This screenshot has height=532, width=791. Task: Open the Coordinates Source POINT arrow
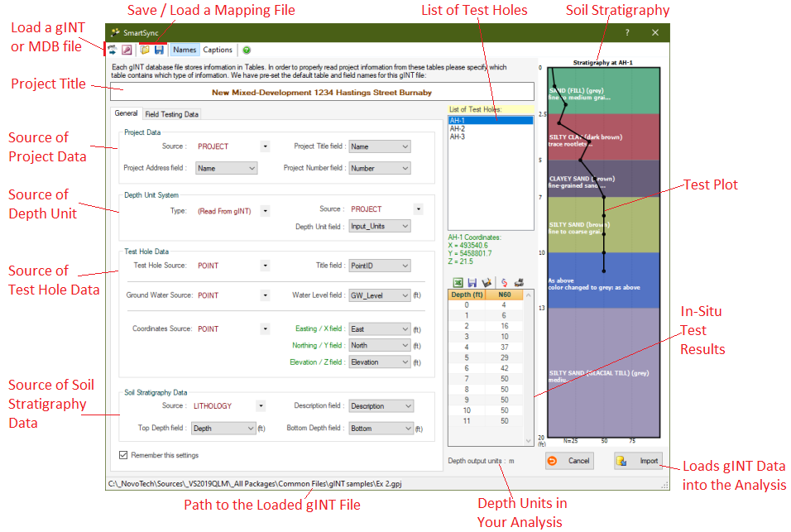(266, 328)
